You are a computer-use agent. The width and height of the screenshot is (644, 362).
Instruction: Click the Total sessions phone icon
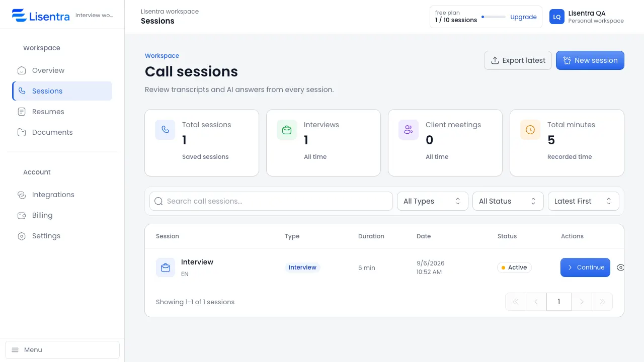[x=165, y=130]
